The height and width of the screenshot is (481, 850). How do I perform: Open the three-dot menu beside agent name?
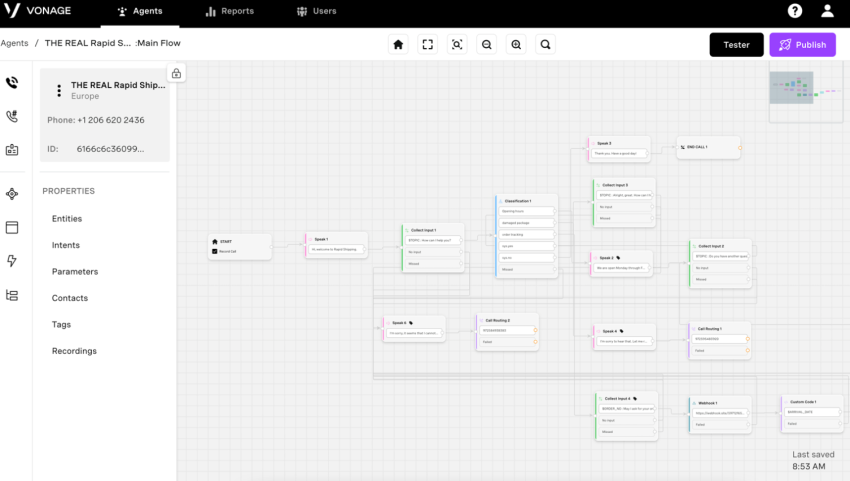pyautogui.click(x=59, y=91)
